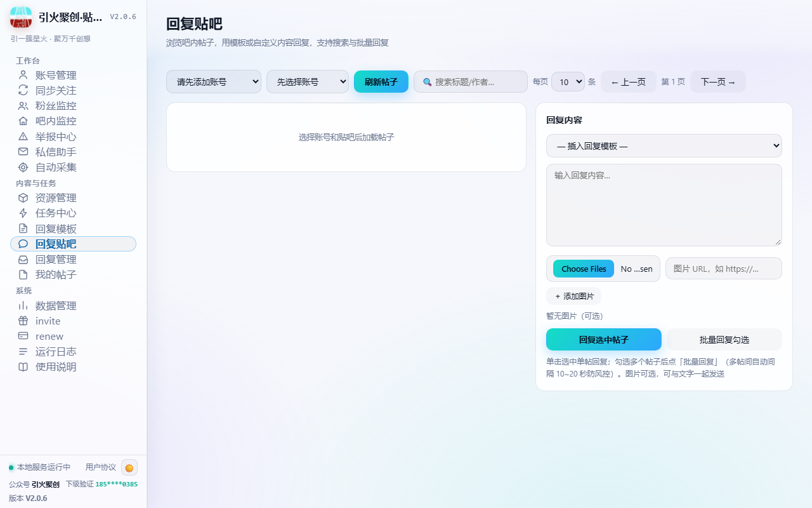The height and width of the screenshot is (508, 812).
Task: Go to the next page with 下一页
Action: [718, 82]
